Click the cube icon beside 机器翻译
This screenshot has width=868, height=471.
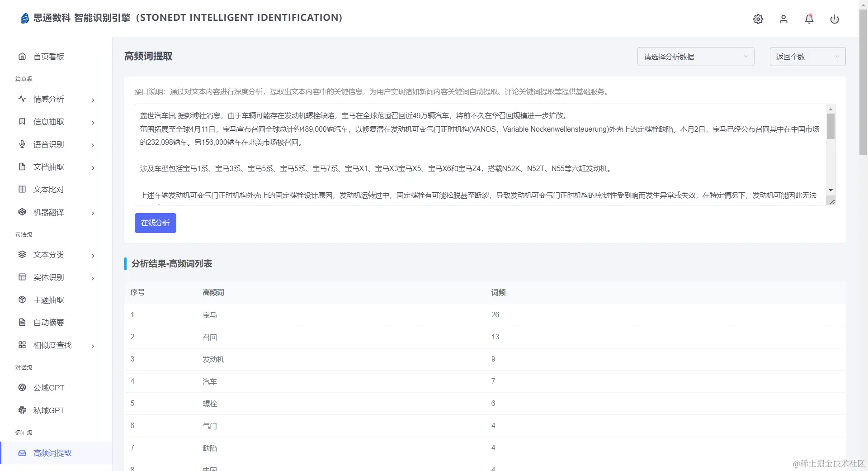point(22,212)
